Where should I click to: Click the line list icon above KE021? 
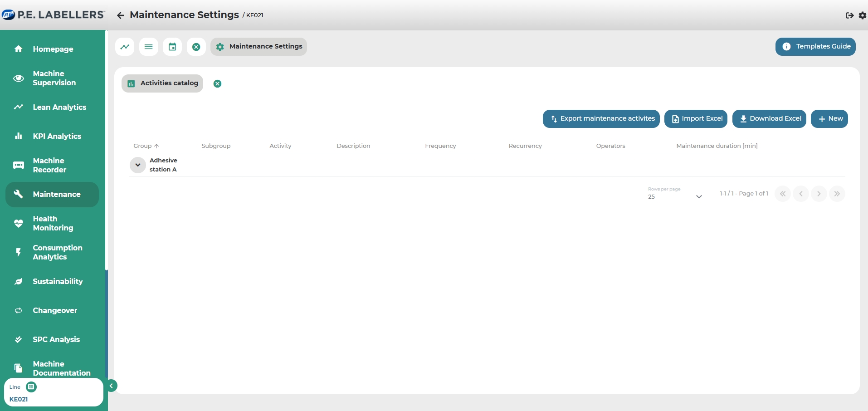[x=31, y=387]
